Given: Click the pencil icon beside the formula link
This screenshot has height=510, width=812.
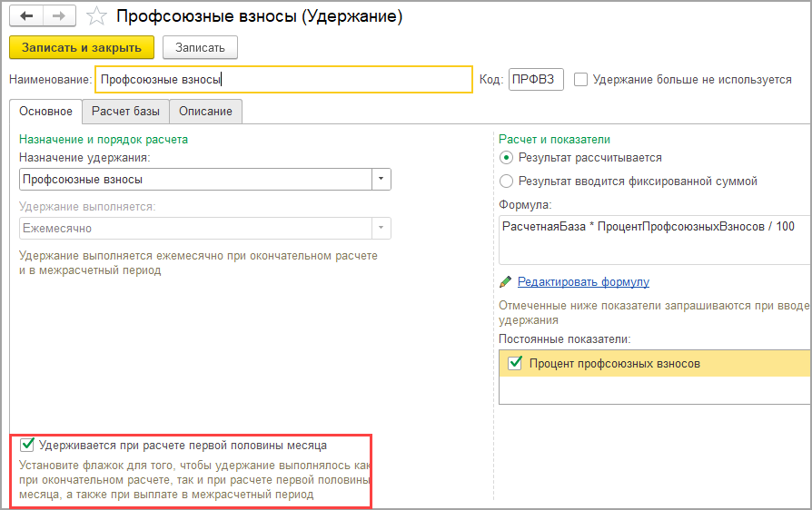Looking at the screenshot, I should 506,282.
